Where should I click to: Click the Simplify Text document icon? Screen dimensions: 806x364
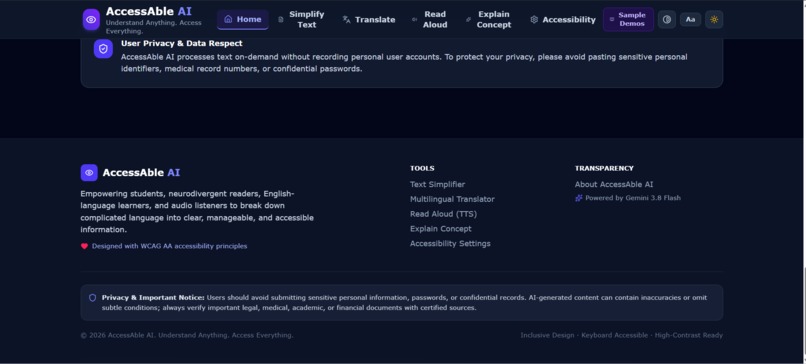(x=281, y=20)
